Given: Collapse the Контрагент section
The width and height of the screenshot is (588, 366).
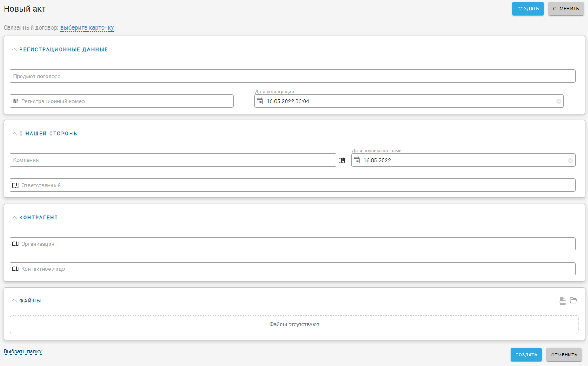Looking at the screenshot, I should [14, 218].
